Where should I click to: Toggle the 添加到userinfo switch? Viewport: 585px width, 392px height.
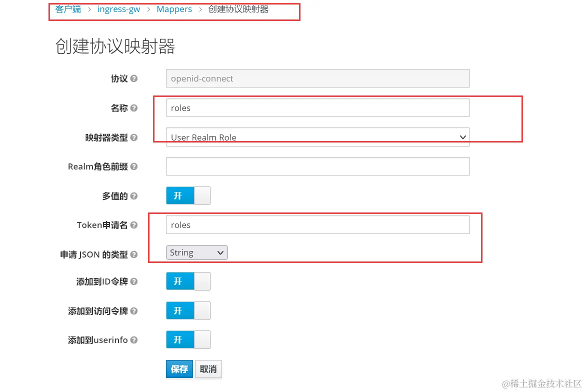click(188, 340)
